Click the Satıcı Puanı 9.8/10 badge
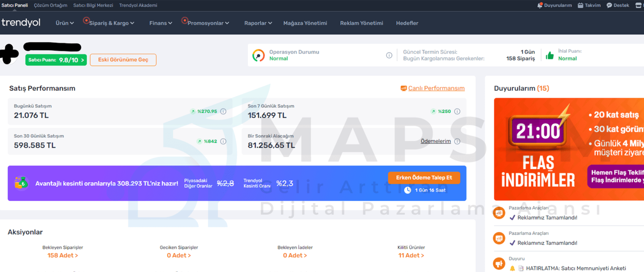The image size is (644, 272). tap(56, 60)
